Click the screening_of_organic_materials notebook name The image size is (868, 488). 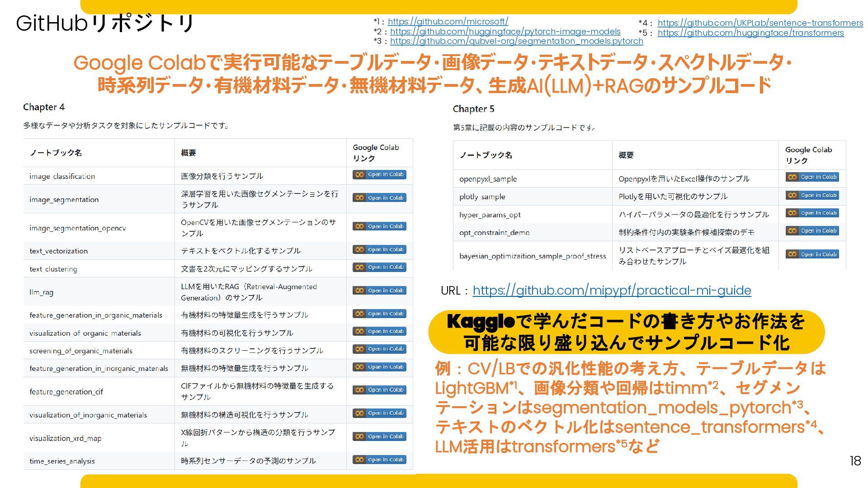tap(80, 351)
